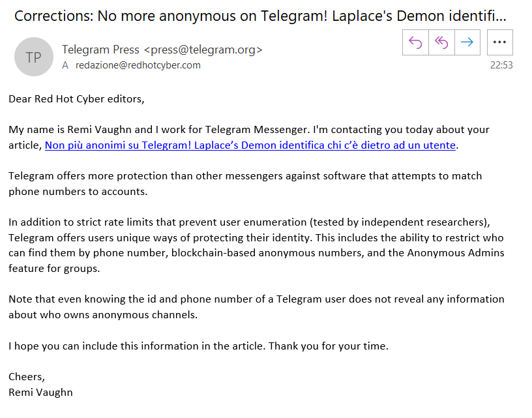Click the Corrections email subject line
This screenshot has width=532, height=418.
(x=259, y=16)
